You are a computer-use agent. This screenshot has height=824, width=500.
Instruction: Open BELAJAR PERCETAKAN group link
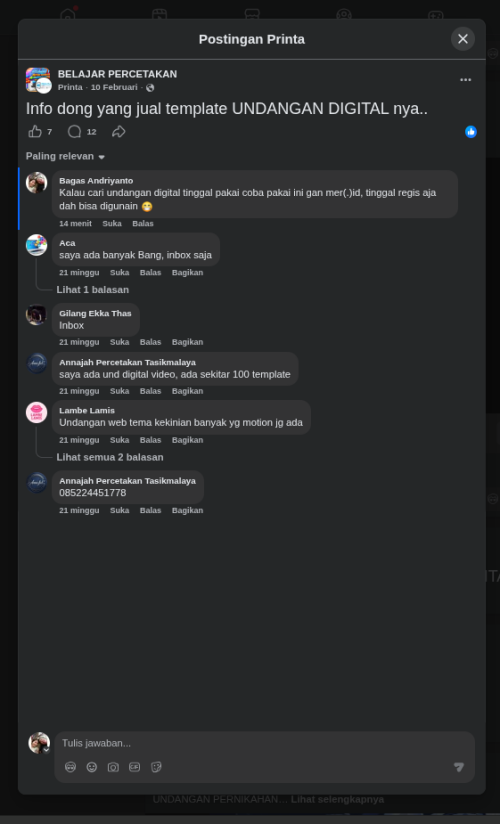click(117, 74)
